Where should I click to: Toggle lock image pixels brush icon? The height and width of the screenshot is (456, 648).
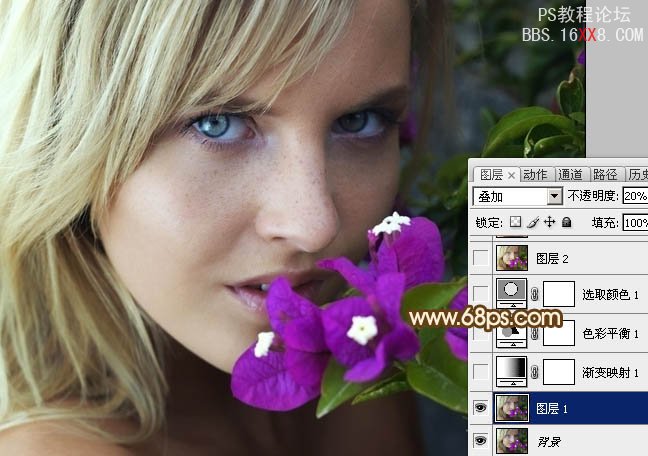click(533, 222)
